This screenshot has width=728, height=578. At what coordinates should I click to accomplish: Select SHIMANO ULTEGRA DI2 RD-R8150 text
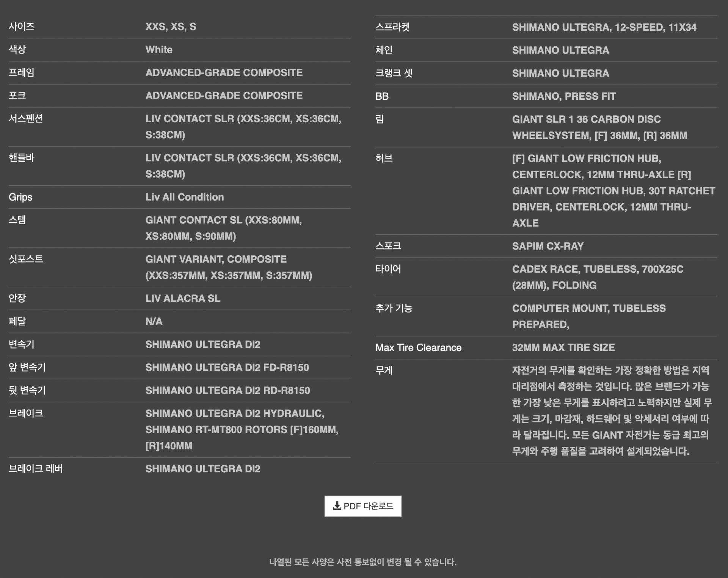tap(227, 391)
